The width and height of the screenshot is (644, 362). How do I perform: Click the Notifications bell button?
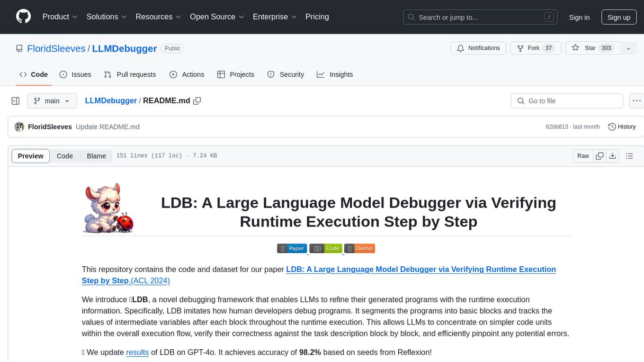point(478,48)
